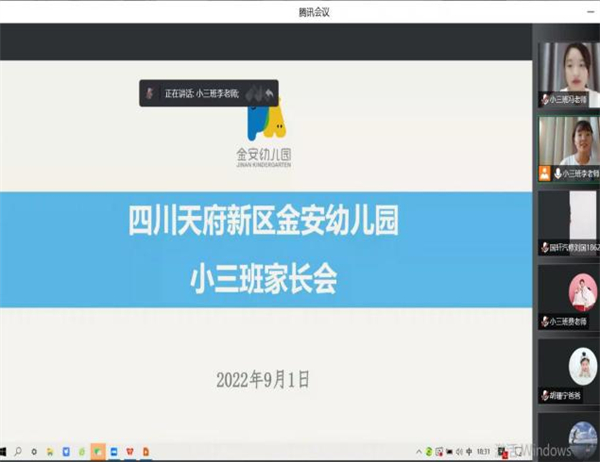
Task: Click muted mic icon on 小三班冯老师 tile
Action: point(545,100)
